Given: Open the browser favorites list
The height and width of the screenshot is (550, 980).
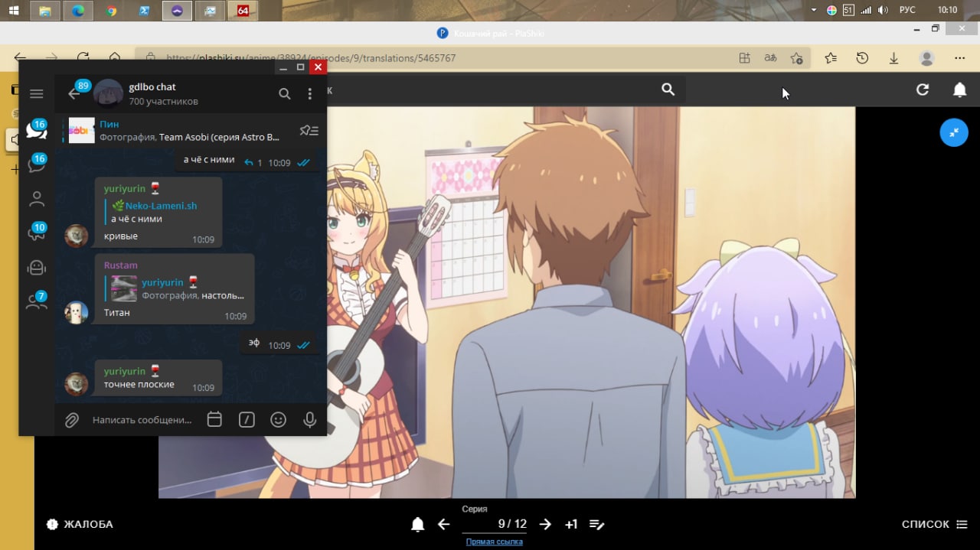Looking at the screenshot, I should point(831,58).
